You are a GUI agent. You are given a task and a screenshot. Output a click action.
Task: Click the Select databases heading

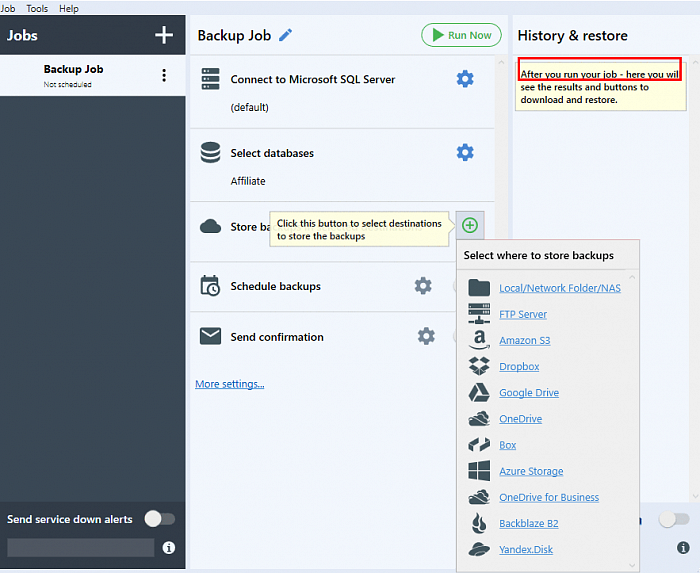(272, 153)
